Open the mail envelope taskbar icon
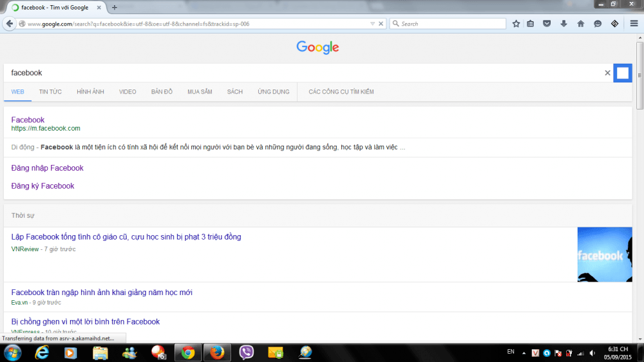 (276, 352)
